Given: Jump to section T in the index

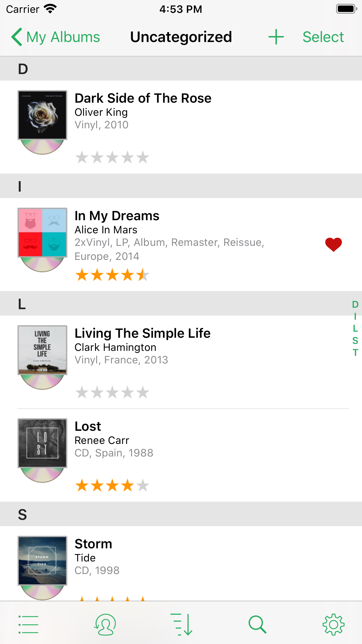Looking at the screenshot, I should point(355,353).
